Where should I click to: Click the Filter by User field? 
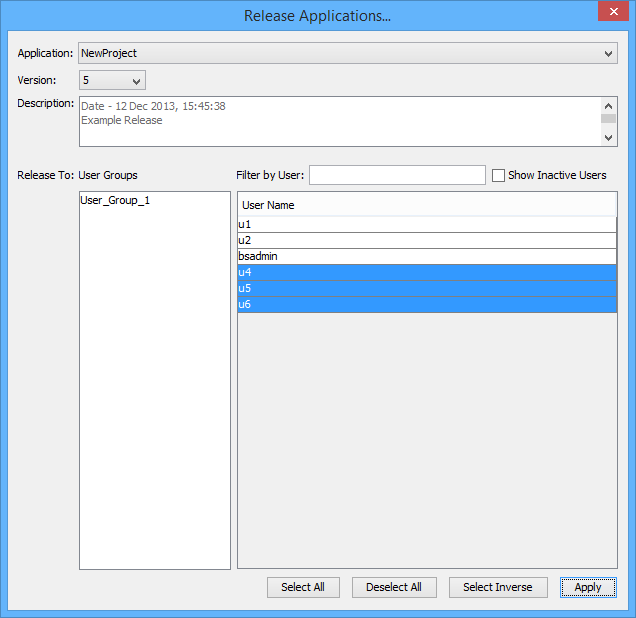(397, 175)
